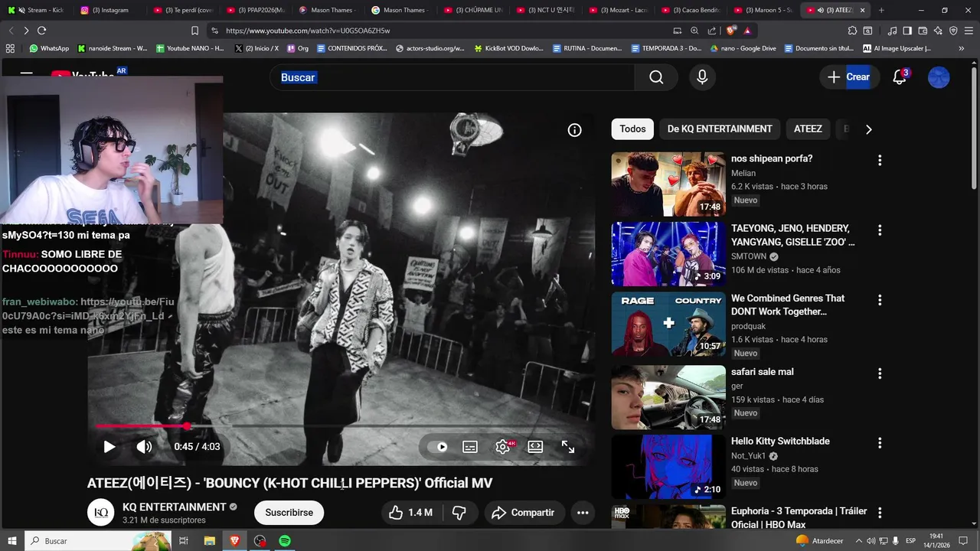Share the video via Compartir
Image resolution: width=980 pixels, height=551 pixels.
pyautogui.click(x=524, y=513)
